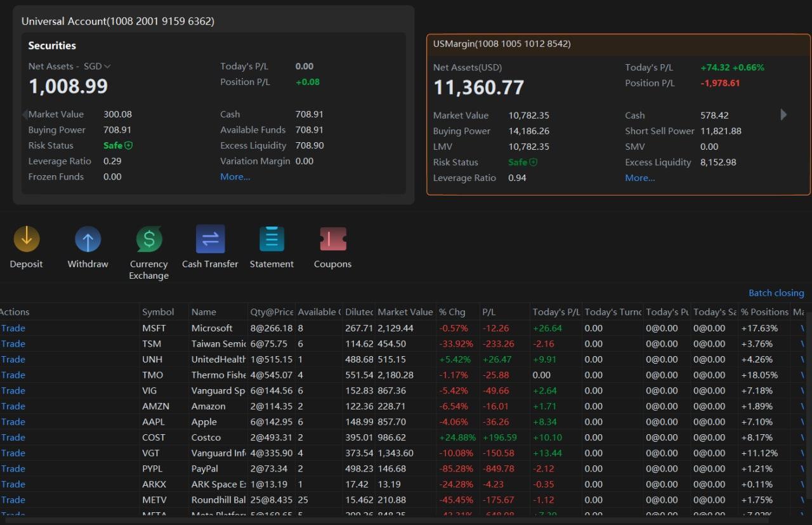812x525 pixels.
Task: Sort by Market Value column header
Action: [x=405, y=312]
